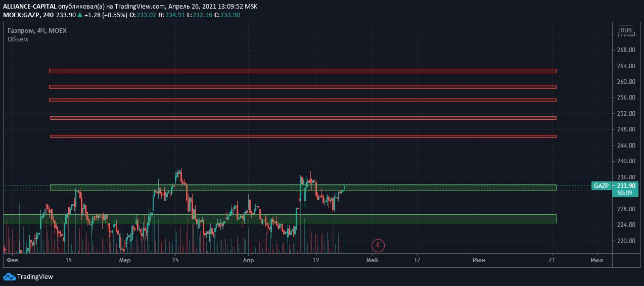644x286 pixels.
Task: Click the ALLIANCE-CAPITAL author name
Action: [29, 7]
